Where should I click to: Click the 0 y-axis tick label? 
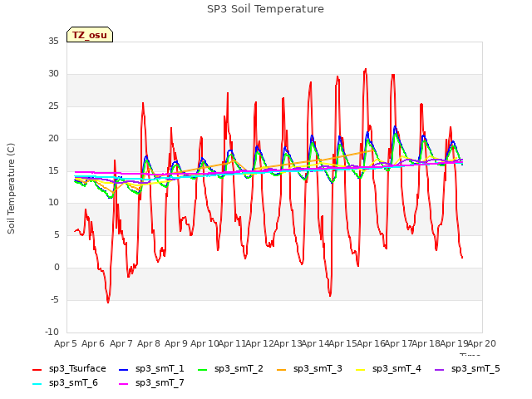click(57, 268)
